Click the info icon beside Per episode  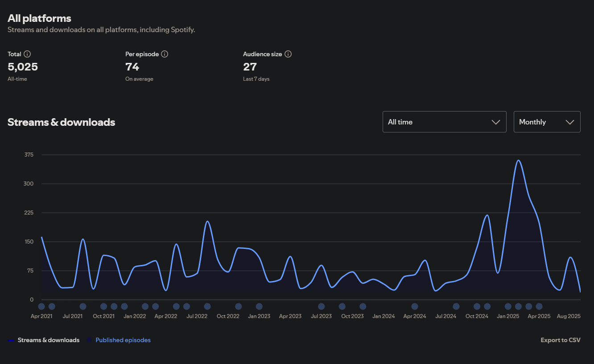click(x=165, y=54)
